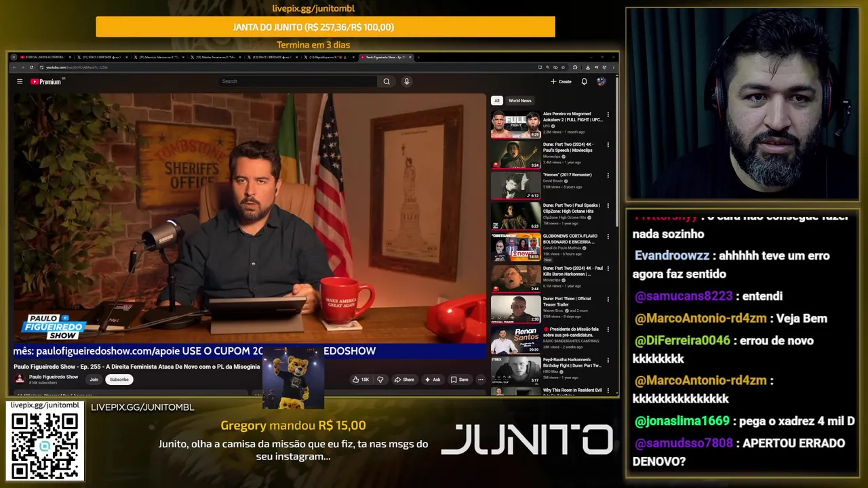Like the video with 15K thumbs up
Screen dimensions: 868x488
360,380
